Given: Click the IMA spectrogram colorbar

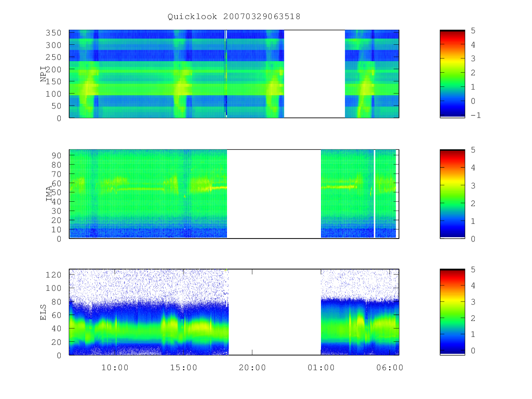Looking at the screenshot, I should pyautogui.click(x=452, y=194).
